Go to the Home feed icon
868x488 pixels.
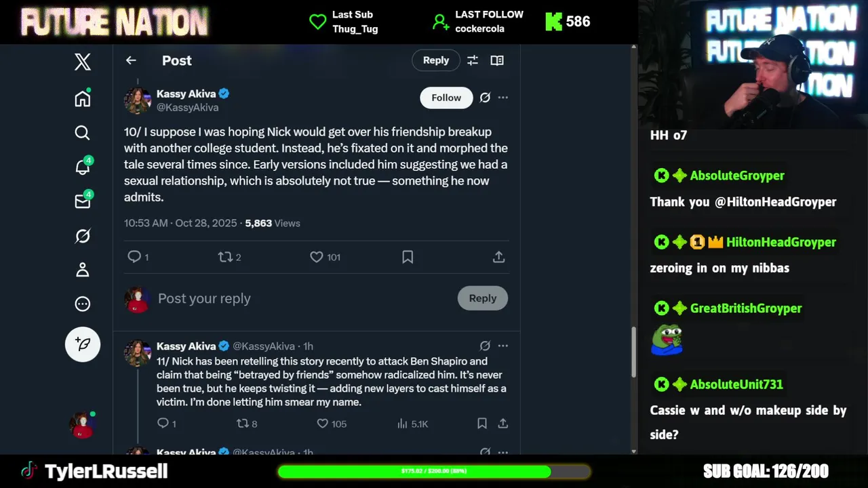pos(83,99)
